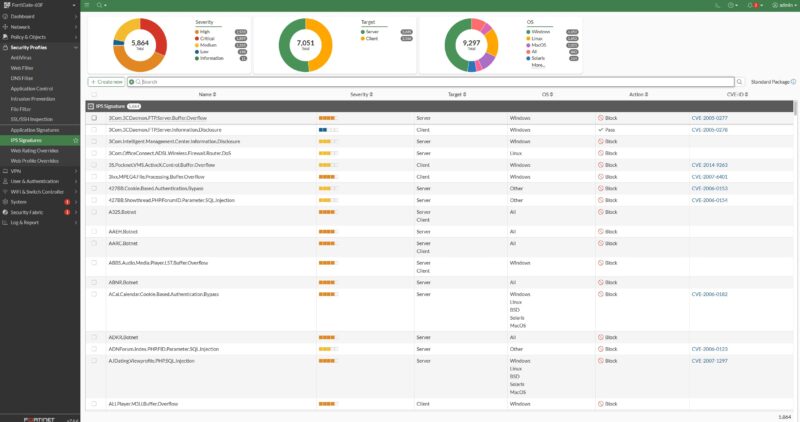Click the Log & Report chart icon

tap(5, 222)
